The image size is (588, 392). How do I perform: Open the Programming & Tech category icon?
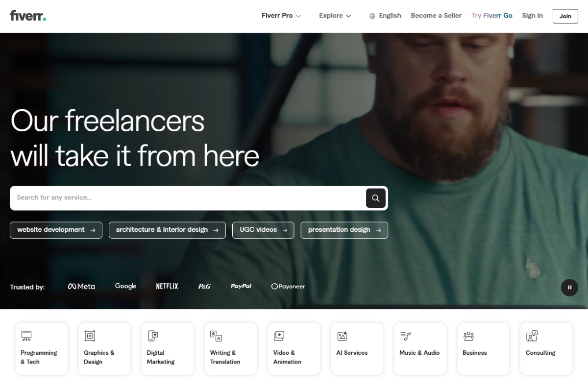(x=27, y=336)
